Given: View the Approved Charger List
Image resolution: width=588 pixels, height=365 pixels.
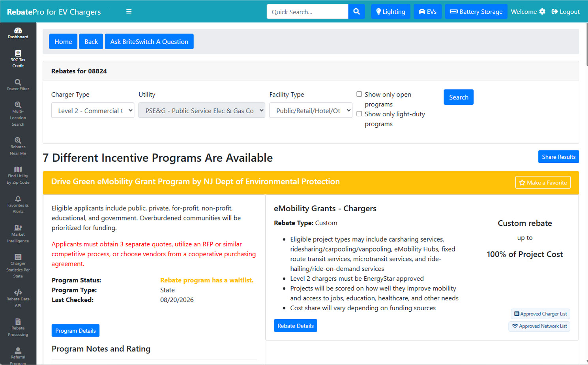Looking at the screenshot, I should [541, 314].
